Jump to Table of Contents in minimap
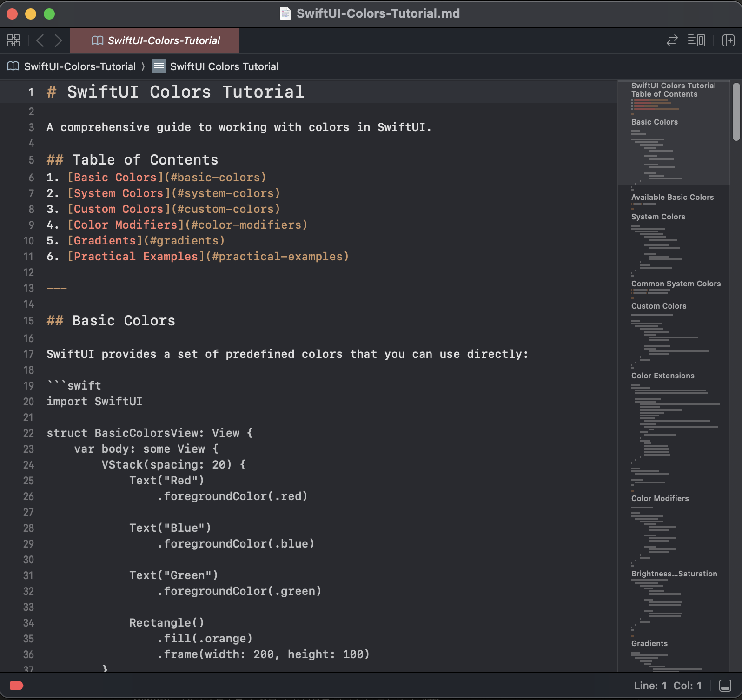The image size is (742, 700). [664, 94]
